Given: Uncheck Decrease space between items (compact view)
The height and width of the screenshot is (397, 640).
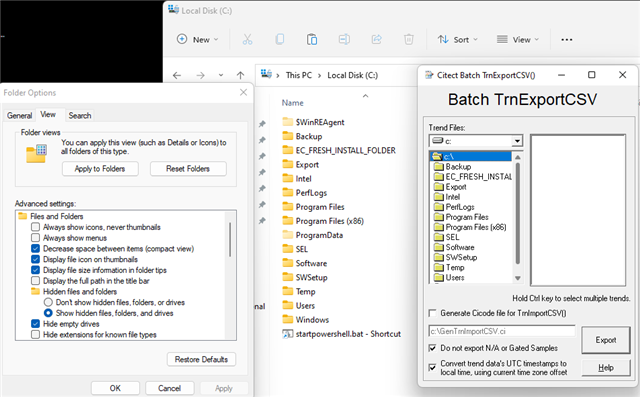Looking at the screenshot, I should (36, 248).
